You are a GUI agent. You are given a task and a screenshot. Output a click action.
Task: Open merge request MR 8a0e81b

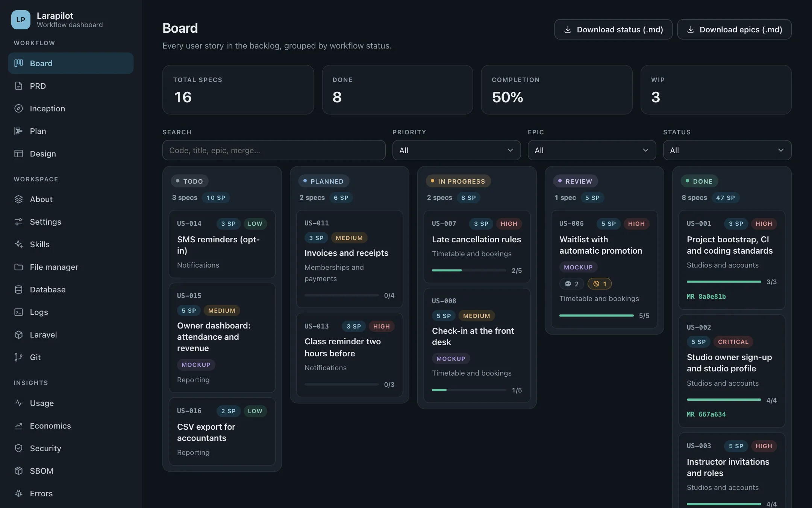coord(706,297)
